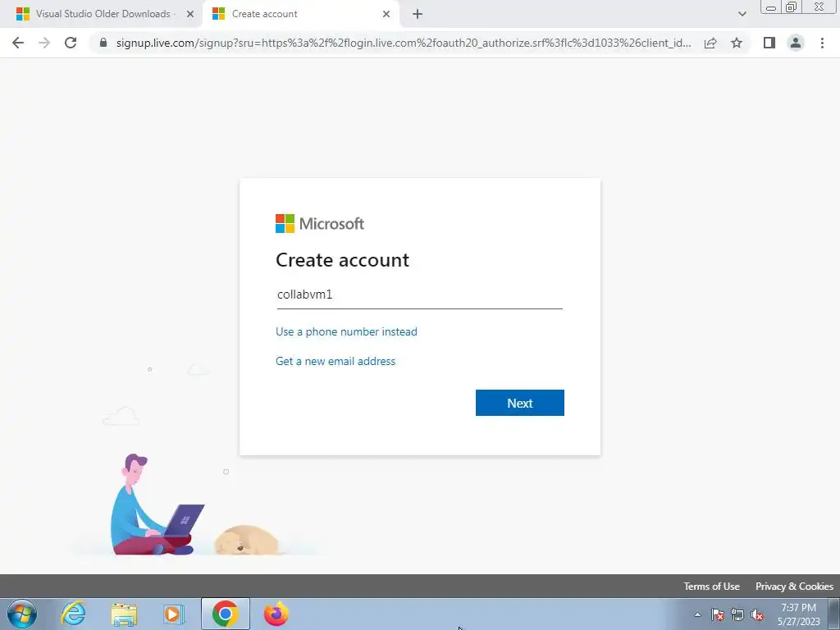The height and width of the screenshot is (630, 840).
Task: Click the Create account heading
Action: [342, 260]
